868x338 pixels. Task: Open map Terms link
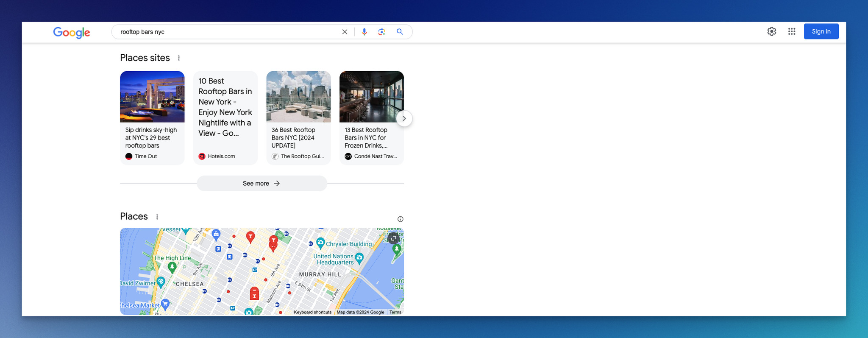click(395, 312)
